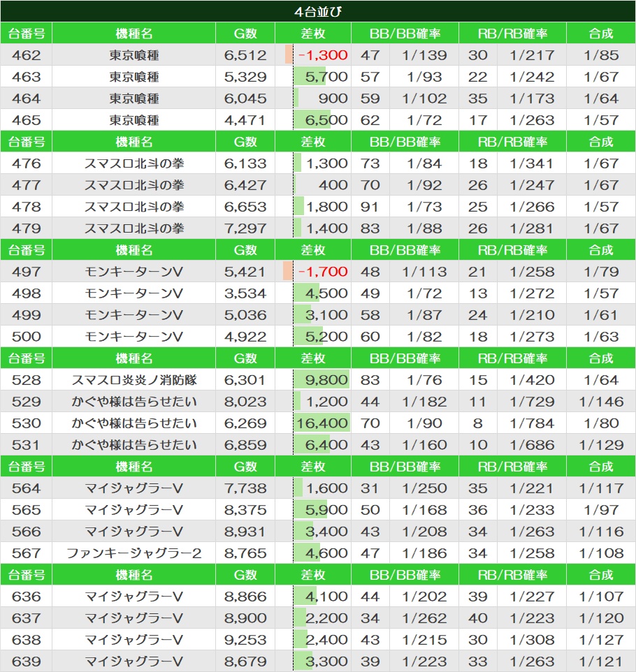
Task: Select machine number 639
Action: (26, 662)
